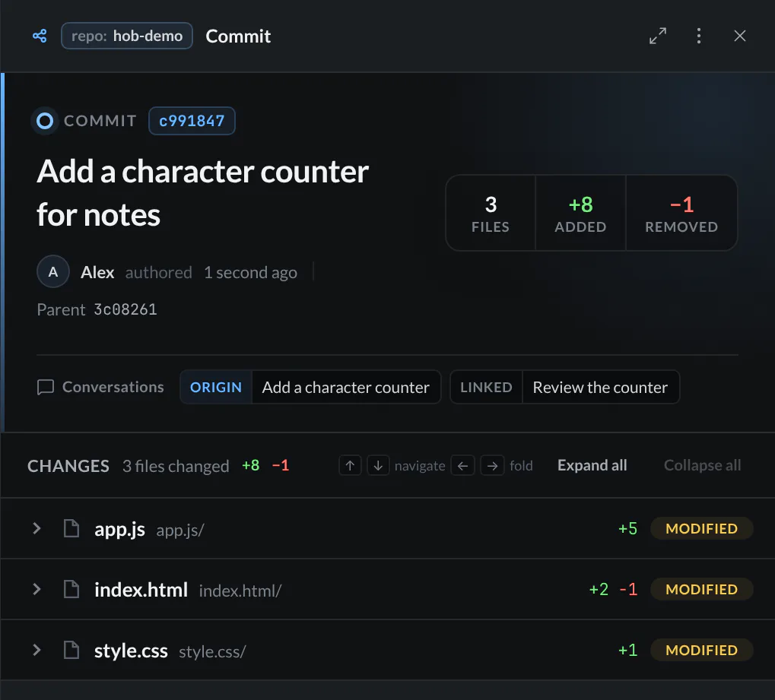775x700 pixels.
Task: Expand the style.css file diff
Action: click(x=37, y=650)
